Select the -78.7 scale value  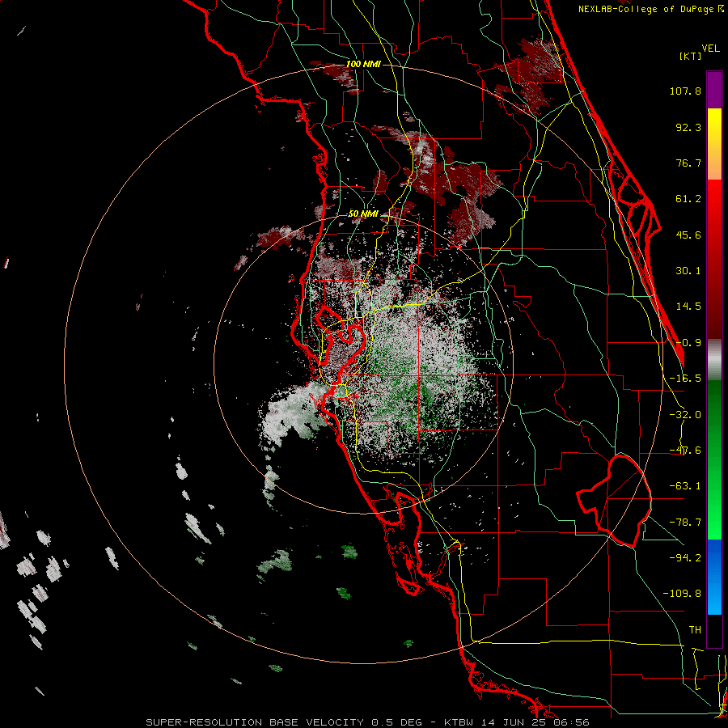[685, 523]
